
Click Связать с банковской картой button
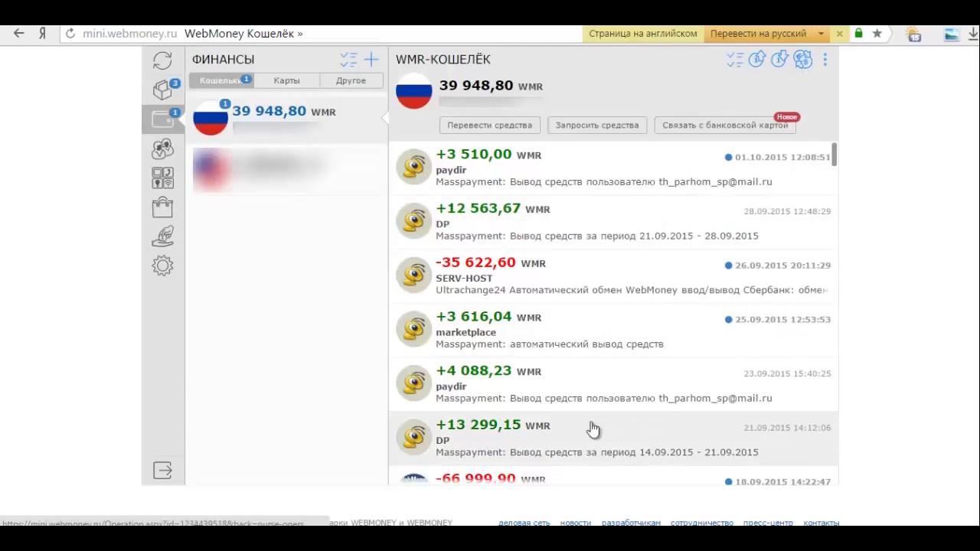725,125
